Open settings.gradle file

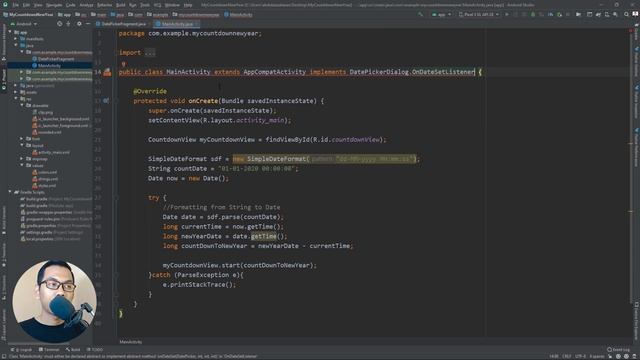(52, 232)
